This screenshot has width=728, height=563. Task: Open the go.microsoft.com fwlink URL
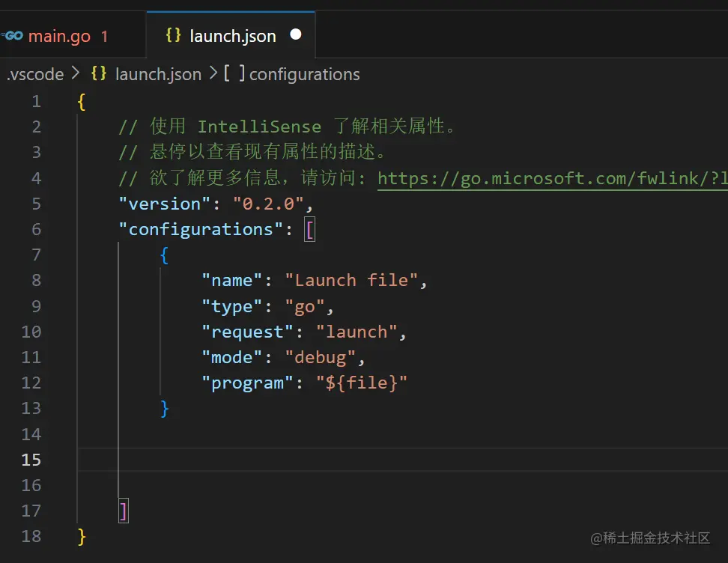tap(553, 179)
